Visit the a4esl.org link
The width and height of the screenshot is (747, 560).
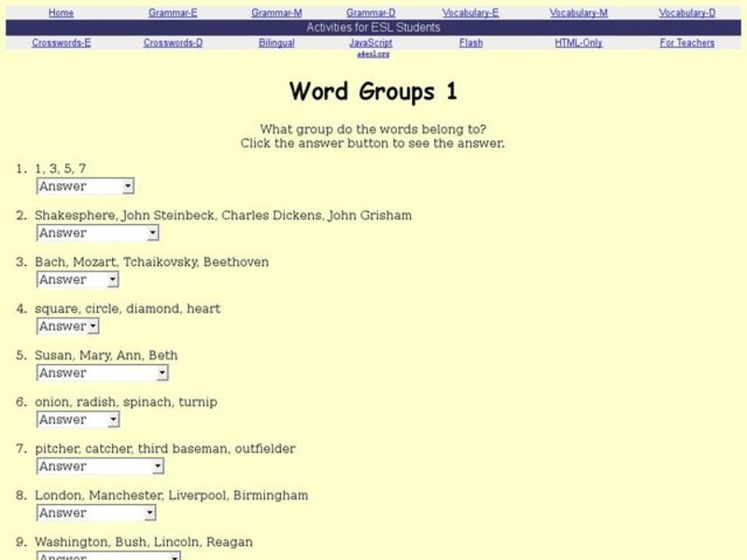[x=372, y=53]
